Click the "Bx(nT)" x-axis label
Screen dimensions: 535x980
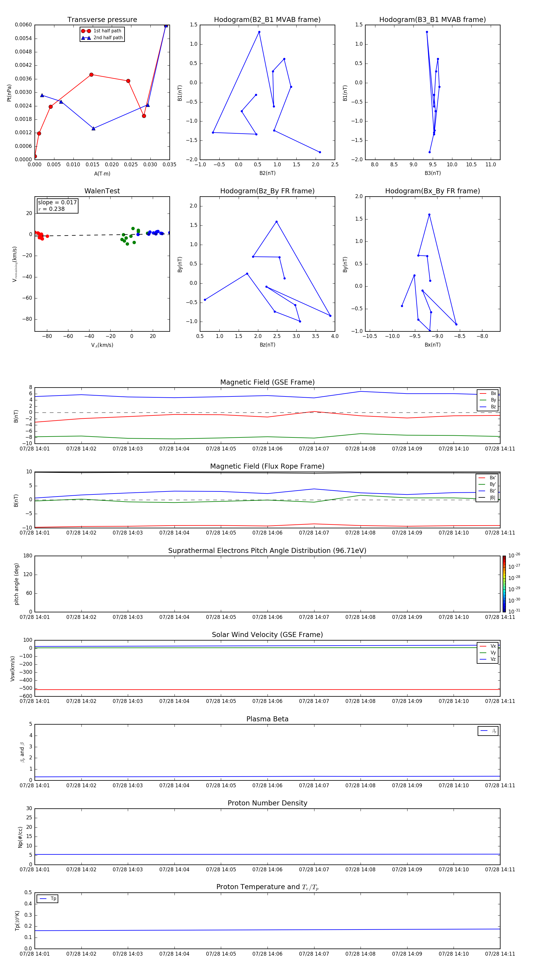click(x=432, y=345)
